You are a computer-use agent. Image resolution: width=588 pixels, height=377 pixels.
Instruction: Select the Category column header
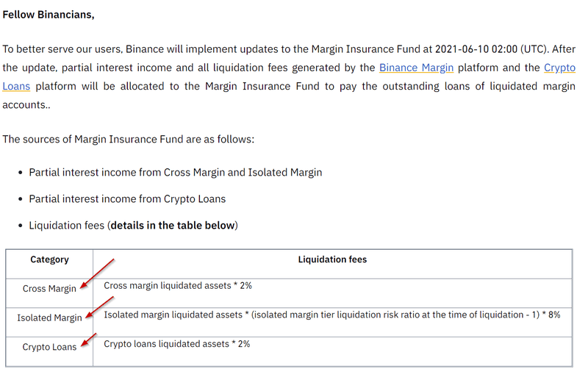(49, 259)
